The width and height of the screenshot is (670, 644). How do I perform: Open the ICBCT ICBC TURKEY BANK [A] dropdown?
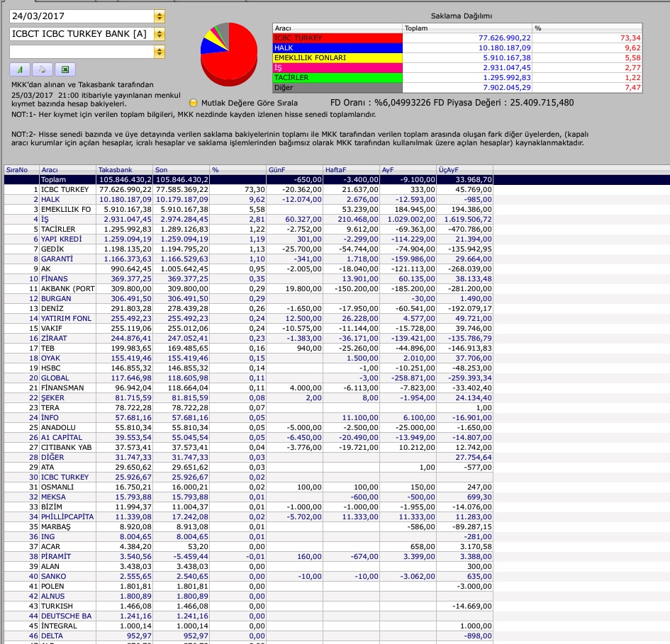tap(160, 34)
